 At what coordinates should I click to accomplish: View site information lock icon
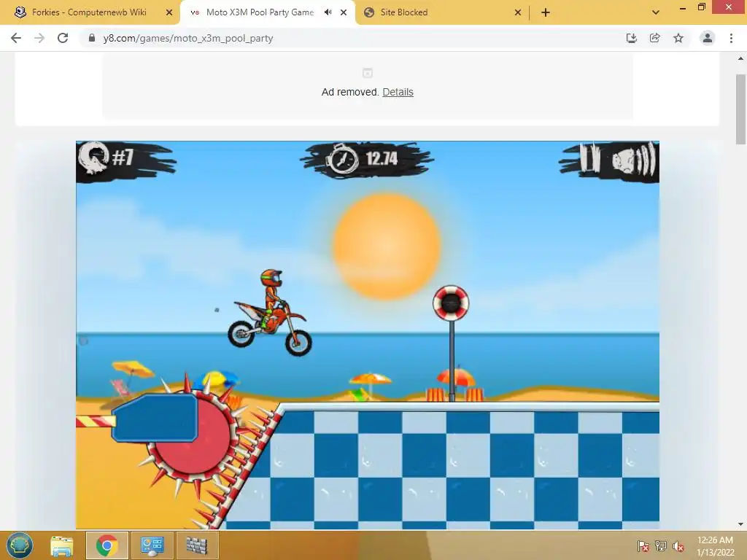92,38
